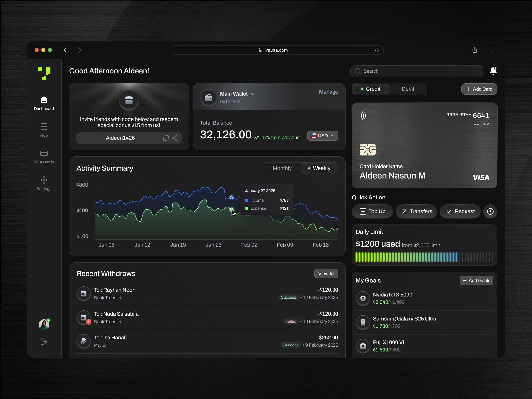Open Your Cards in the sidebar
Image resolution: width=532 pixels, height=399 pixels.
(x=44, y=156)
